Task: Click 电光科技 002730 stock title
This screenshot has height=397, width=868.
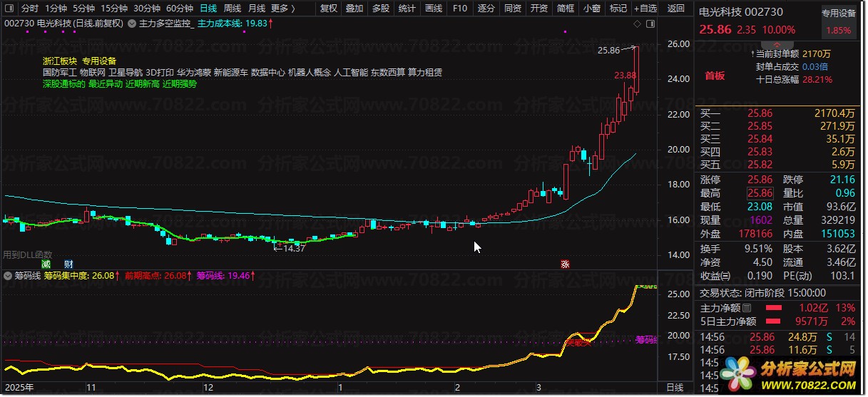Action: [x=740, y=12]
